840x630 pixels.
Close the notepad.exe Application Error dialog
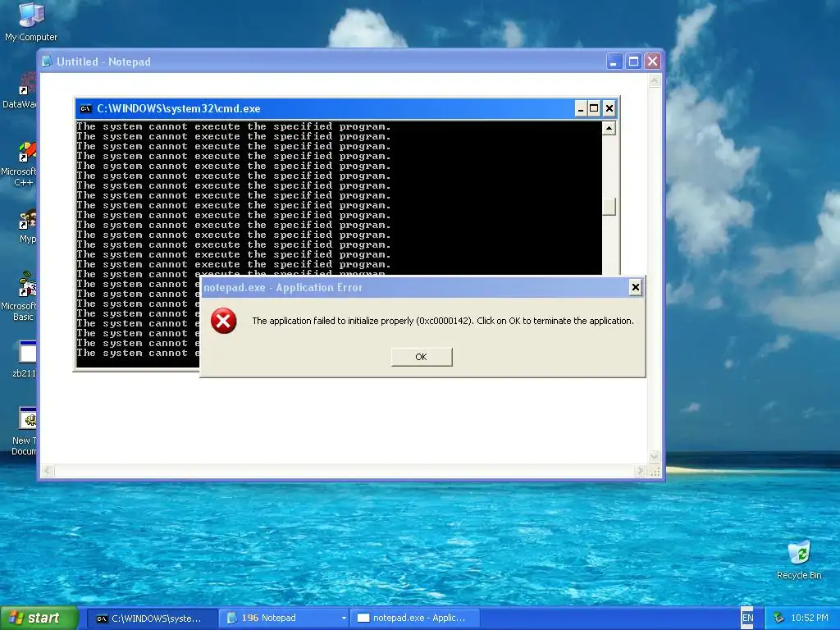tap(636, 288)
